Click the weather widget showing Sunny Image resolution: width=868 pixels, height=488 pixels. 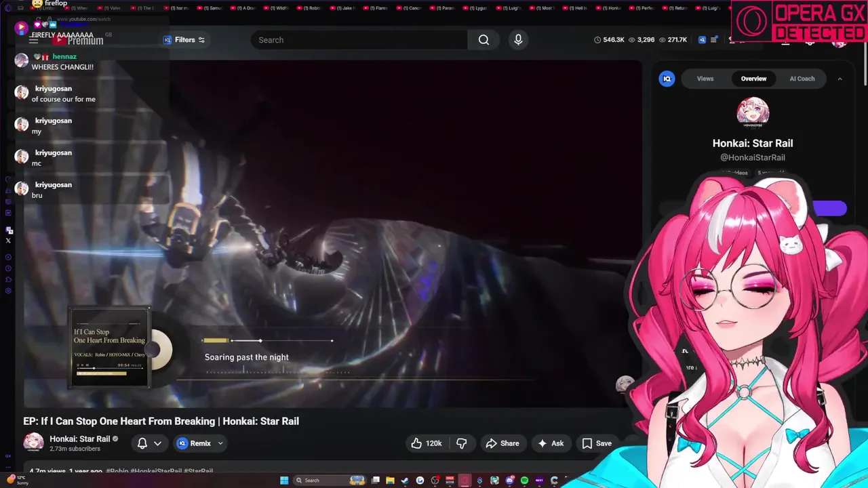coord(19,481)
